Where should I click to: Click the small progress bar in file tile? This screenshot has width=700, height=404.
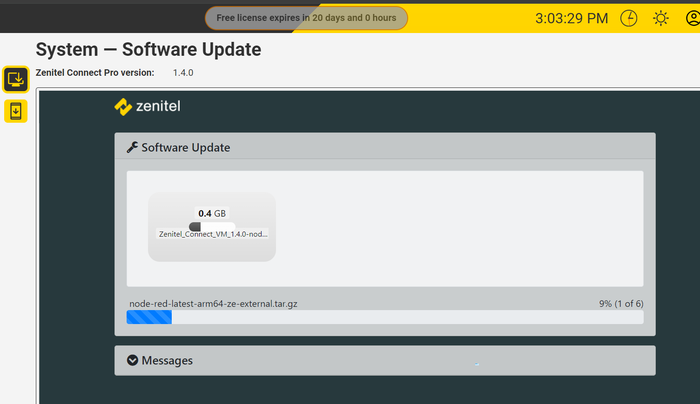(212, 226)
